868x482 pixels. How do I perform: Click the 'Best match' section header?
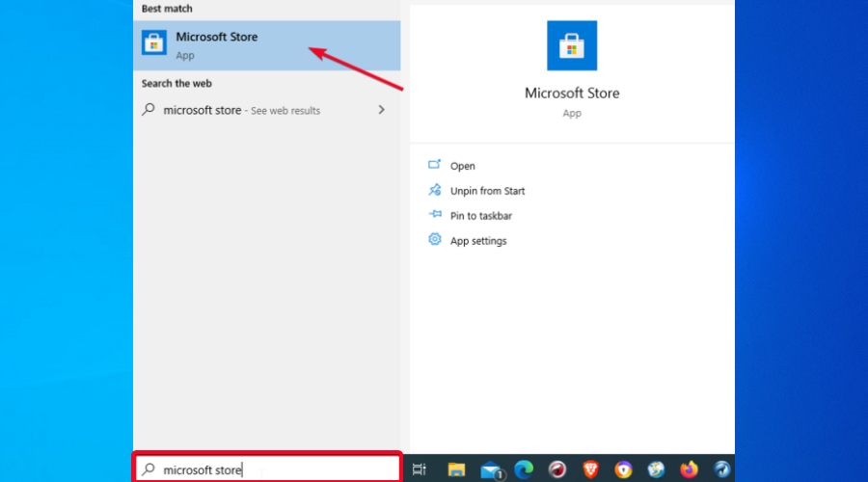167,9
